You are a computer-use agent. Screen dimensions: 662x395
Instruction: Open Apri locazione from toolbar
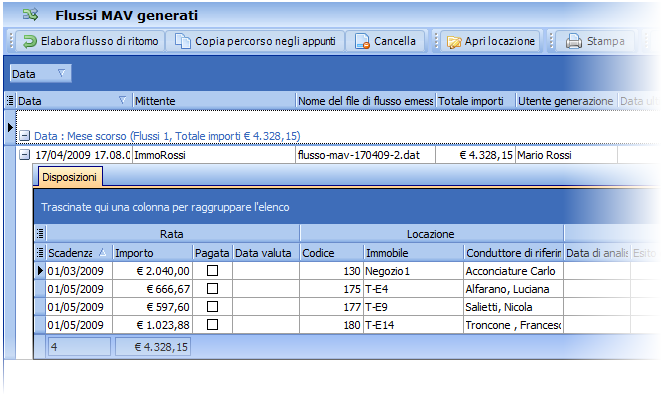click(x=491, y=41)
